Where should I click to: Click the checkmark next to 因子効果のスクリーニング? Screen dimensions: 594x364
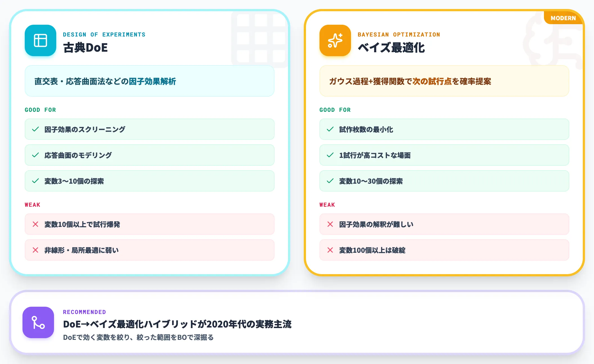(35, 129)
